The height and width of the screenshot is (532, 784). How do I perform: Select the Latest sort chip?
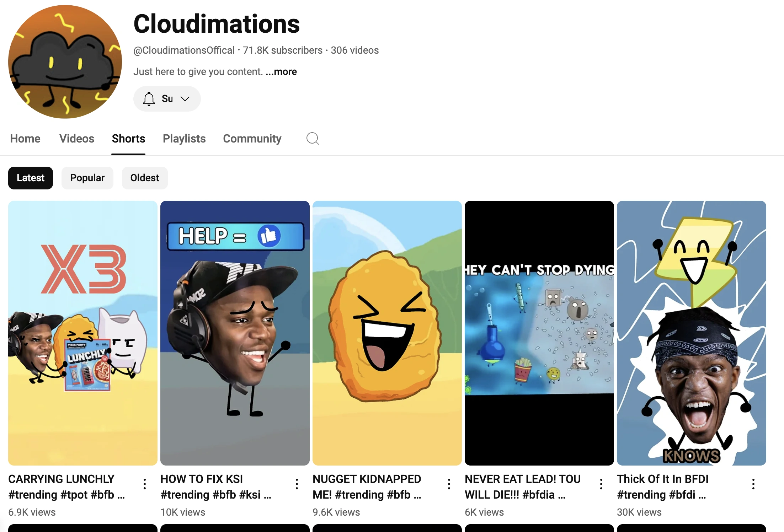point(31,178)
